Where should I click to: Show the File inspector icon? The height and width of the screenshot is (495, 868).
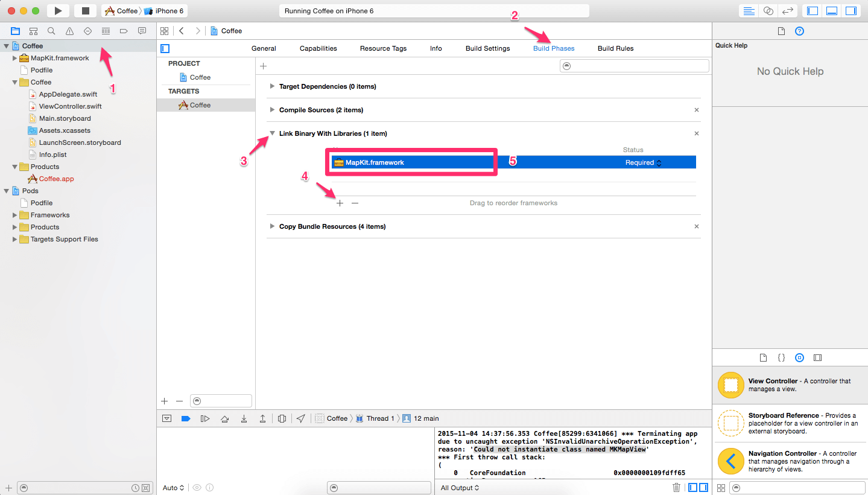(781, 31)
